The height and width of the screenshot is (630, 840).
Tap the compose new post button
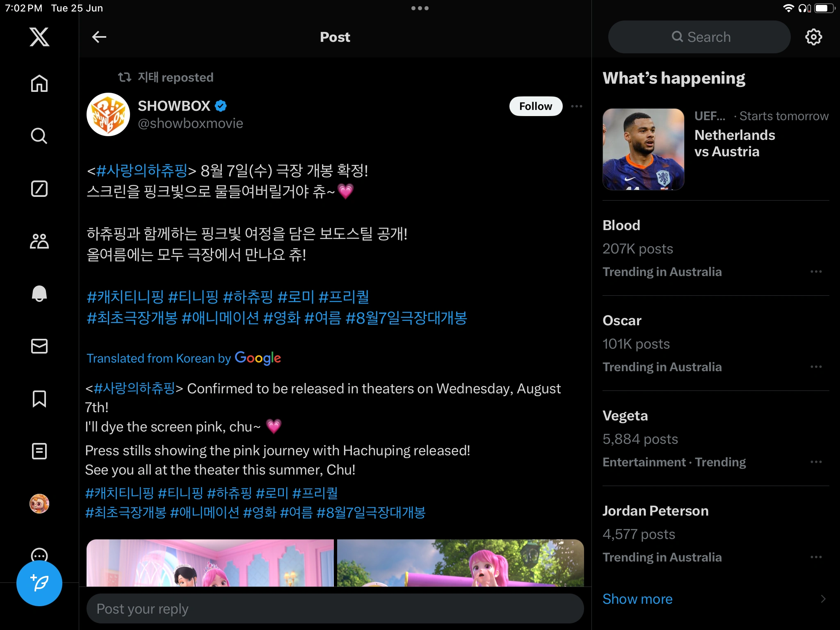[x=39, y=583]
